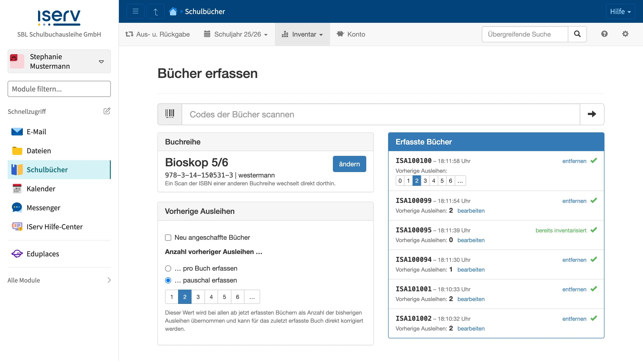Open settings gear icon
The width and height of the screenshot is (643, 364).
[625, 34]
